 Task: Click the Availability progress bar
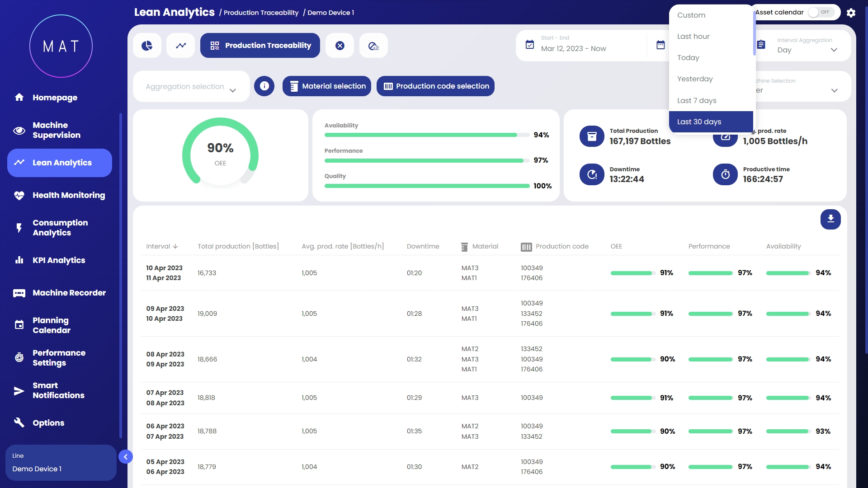426,135
